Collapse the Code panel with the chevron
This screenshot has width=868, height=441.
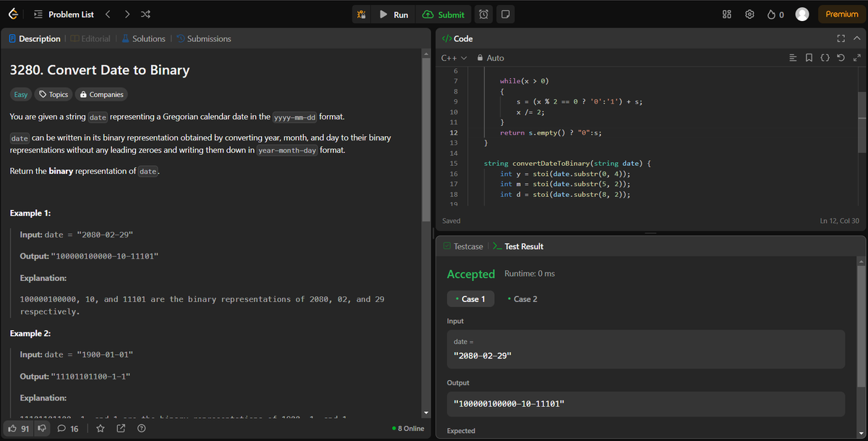click(x=856, y=38)
